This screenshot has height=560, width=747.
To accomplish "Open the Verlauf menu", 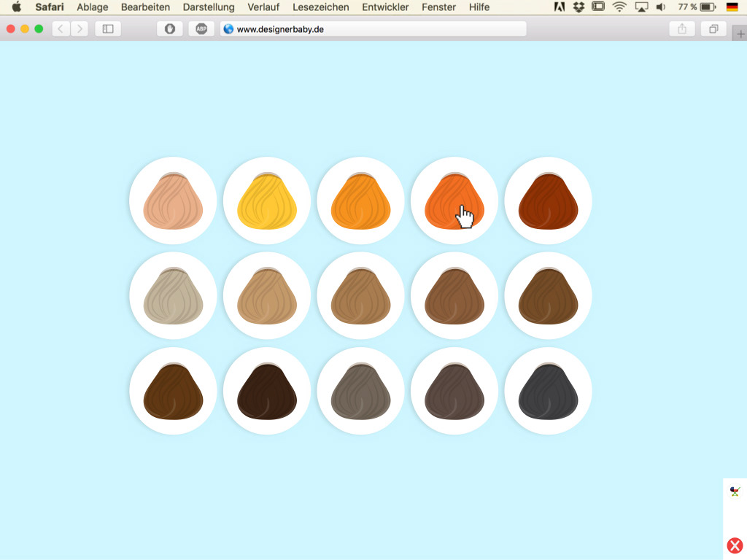I will 263,7.
